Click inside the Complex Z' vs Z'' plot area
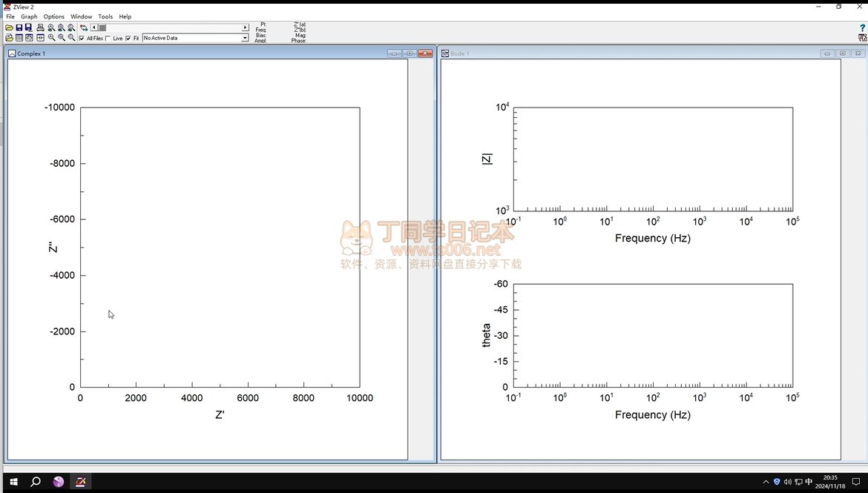The height and width of the screenshot is (493, 868). click(x=220, y=248)
